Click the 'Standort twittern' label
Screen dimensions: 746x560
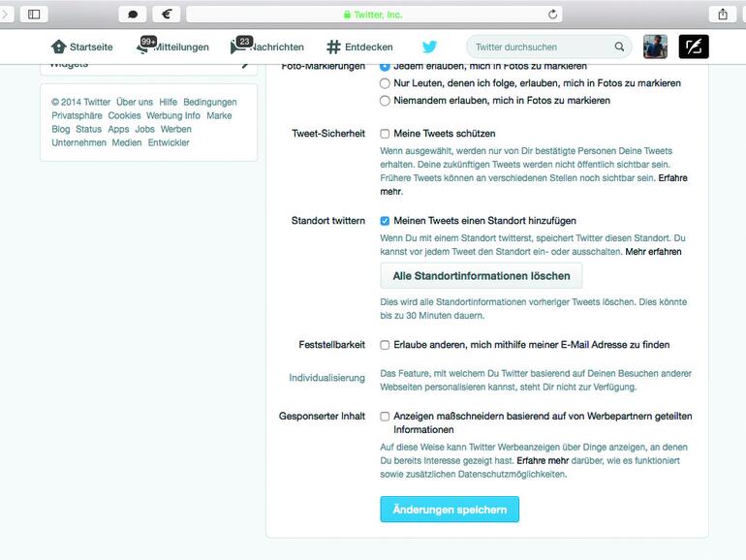[328, 221]
